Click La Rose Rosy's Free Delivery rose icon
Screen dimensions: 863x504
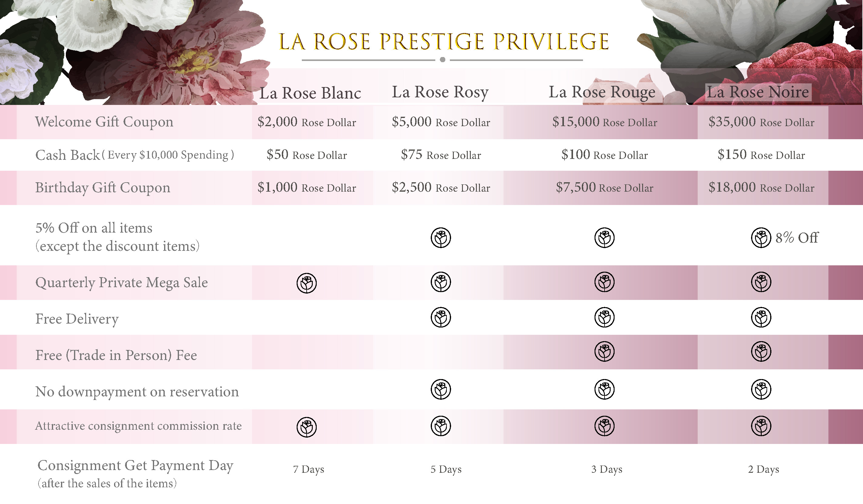(441, 317)
